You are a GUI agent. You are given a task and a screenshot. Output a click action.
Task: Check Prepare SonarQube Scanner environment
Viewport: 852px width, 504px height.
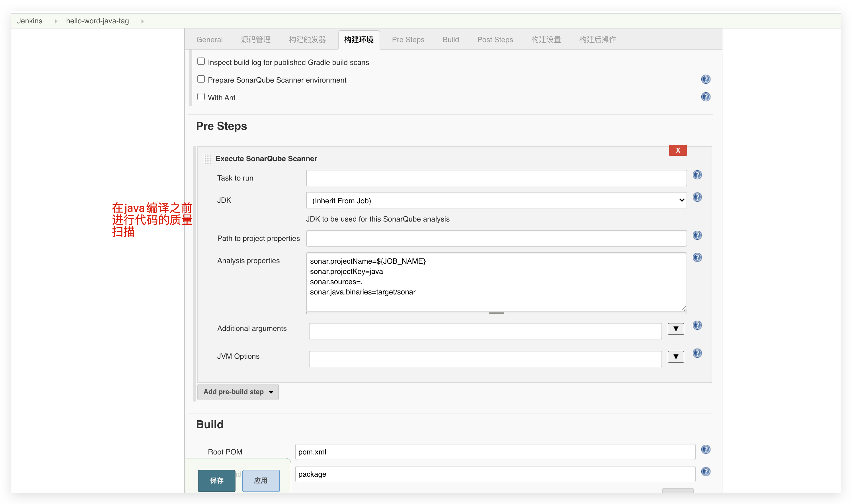[201, 79]
